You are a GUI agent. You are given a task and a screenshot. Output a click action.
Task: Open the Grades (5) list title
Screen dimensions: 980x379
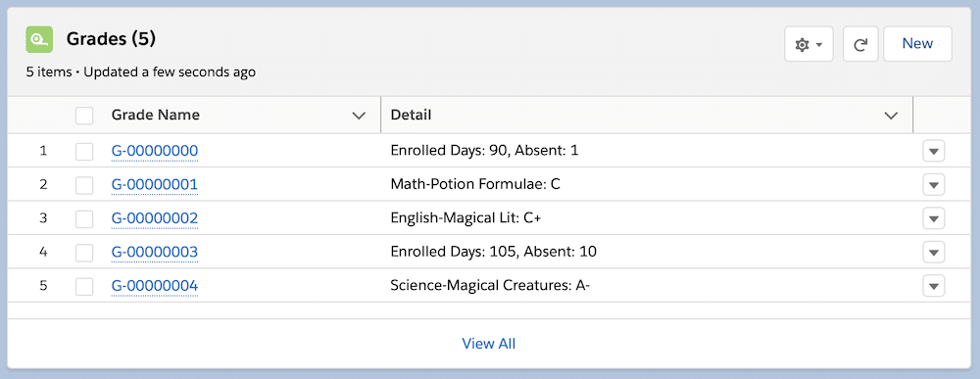coord(112,39)
